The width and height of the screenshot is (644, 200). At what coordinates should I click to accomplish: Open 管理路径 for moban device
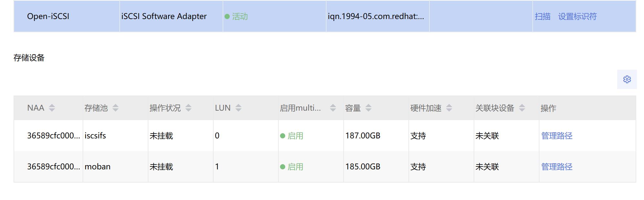[x=557, y=167]
